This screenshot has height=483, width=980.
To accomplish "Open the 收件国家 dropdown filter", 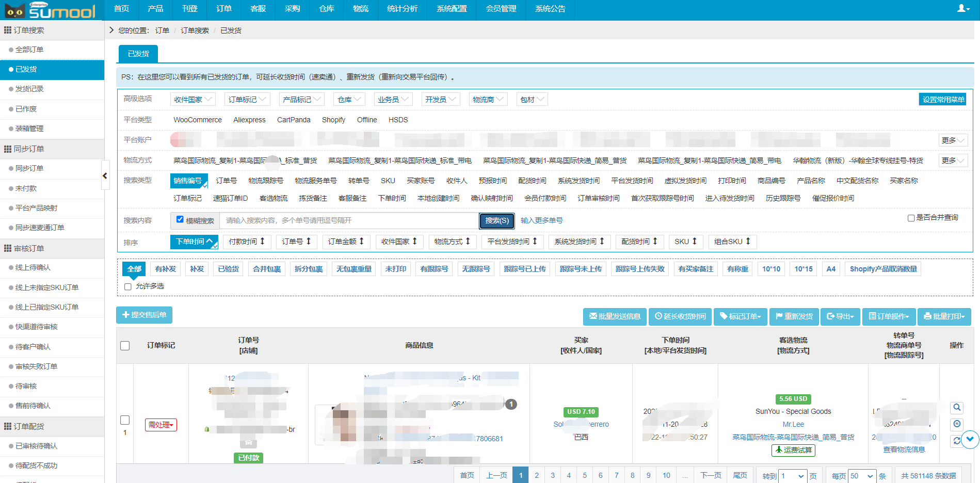I will click(192, 99).
